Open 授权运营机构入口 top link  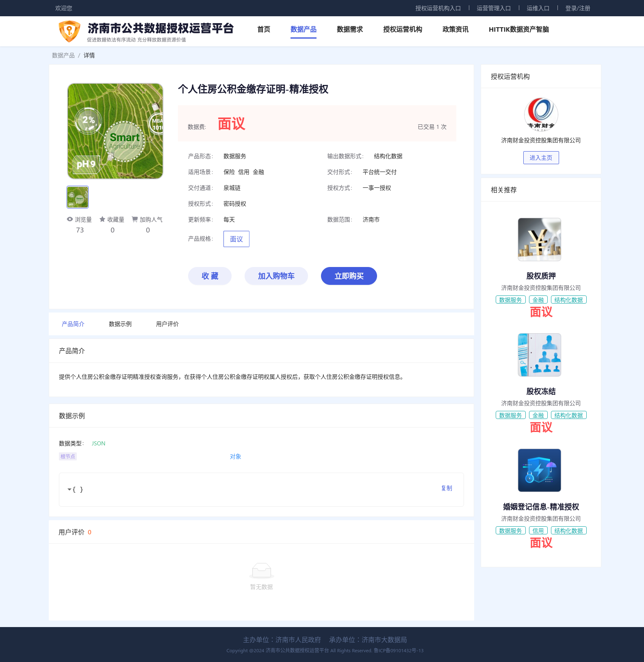[x=438, y=8]
